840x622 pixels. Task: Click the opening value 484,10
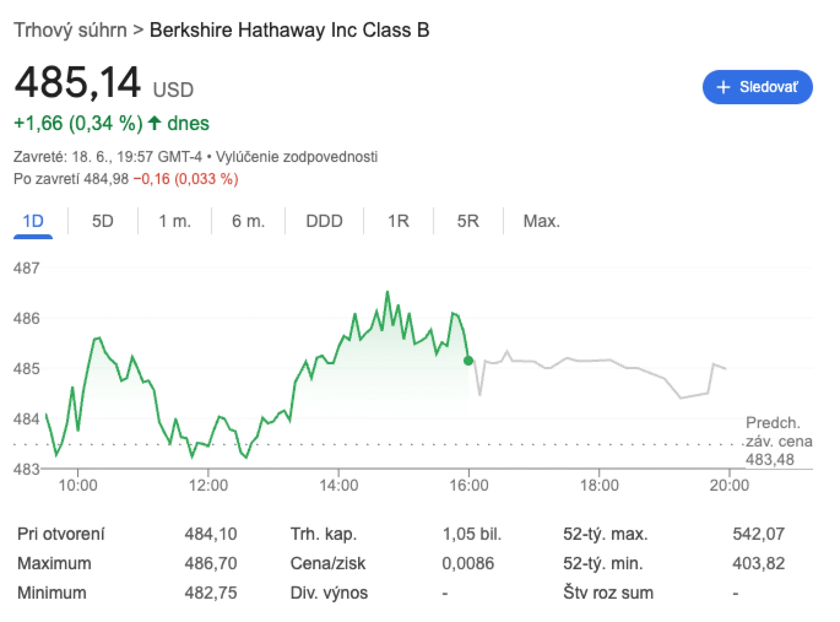click(211, 534)
